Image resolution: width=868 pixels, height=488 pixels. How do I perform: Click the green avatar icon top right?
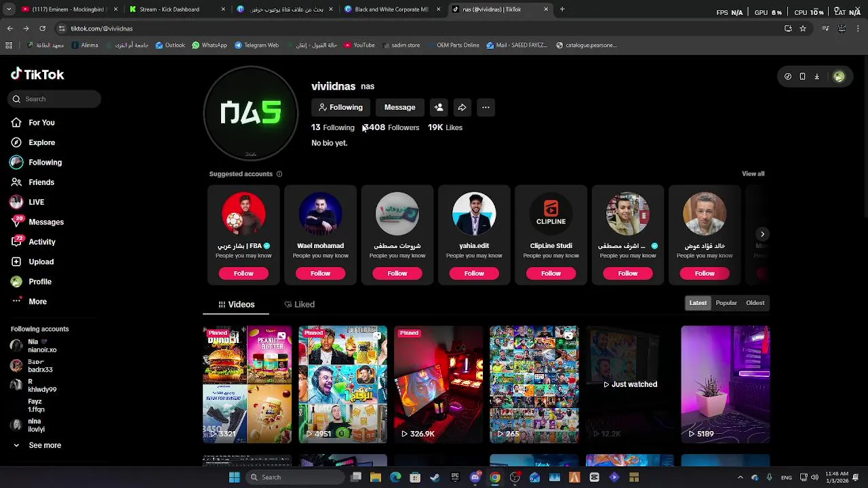[x=839, y=77]
